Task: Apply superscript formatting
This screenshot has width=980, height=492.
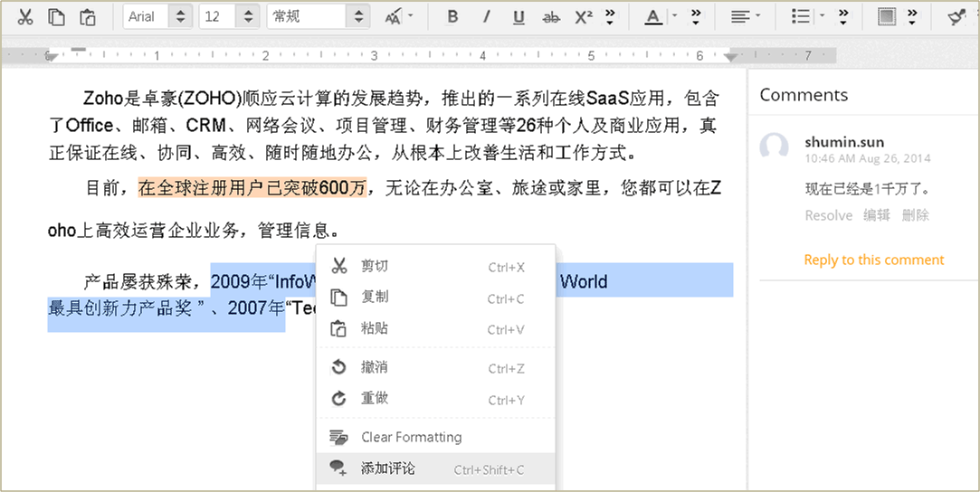Action: tap(584, 17)
